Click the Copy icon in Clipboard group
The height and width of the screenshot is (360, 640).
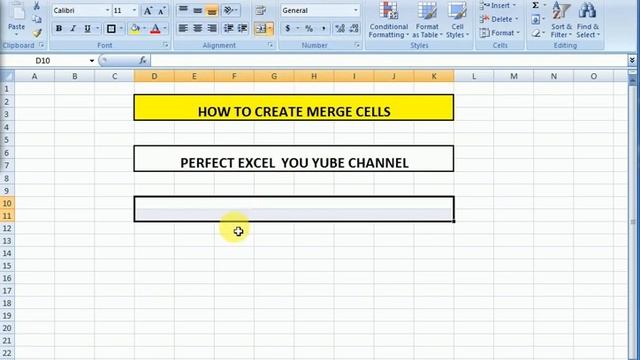[37, 20]
